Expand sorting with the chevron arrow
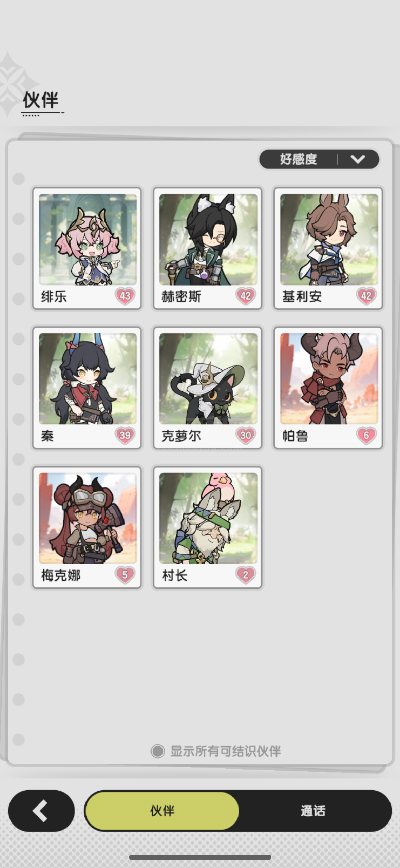Viewport: 400px width, 868px height. (x=358, y=159)
